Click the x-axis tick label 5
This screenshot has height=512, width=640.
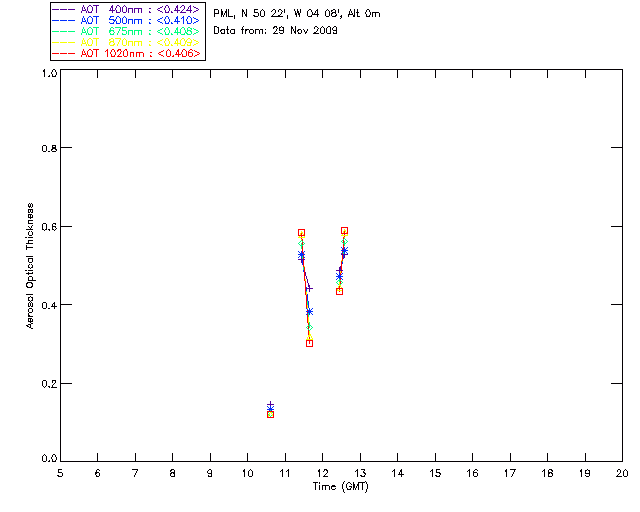[x=60, y=473]
